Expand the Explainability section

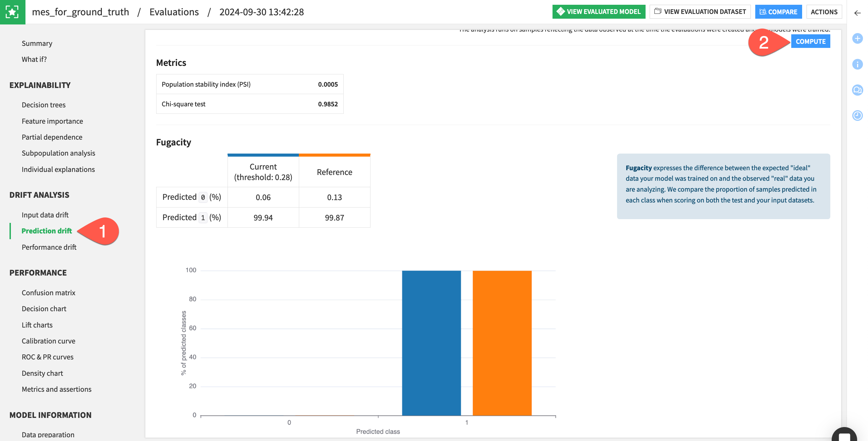coord(40,85)
